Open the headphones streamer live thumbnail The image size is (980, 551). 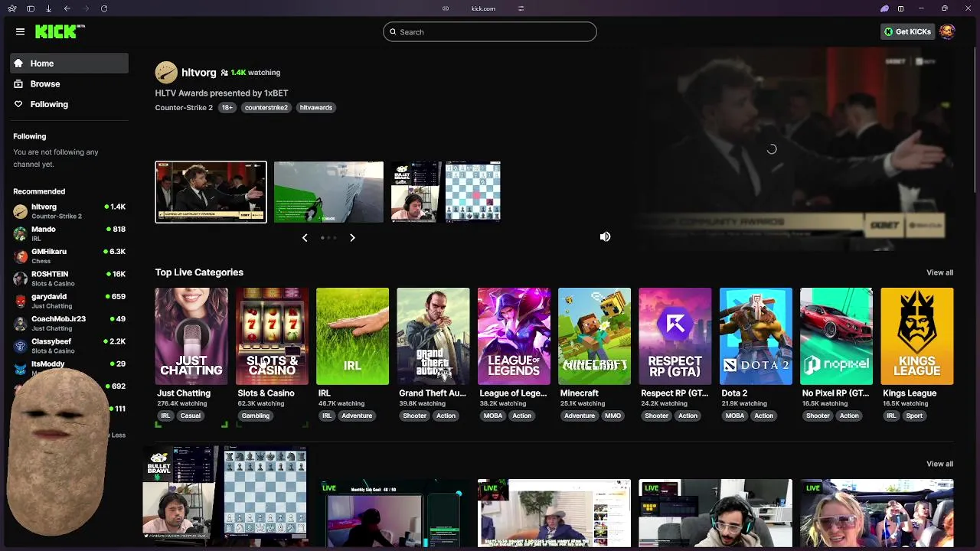[716, 514]
